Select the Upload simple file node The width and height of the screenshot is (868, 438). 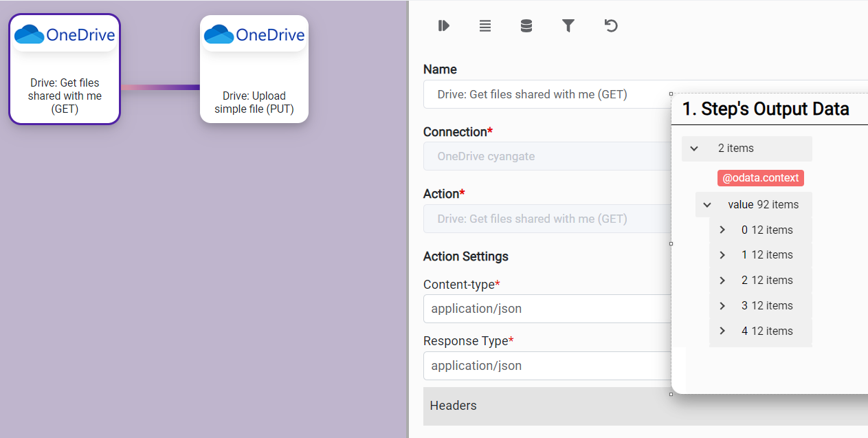click(254, 69)
